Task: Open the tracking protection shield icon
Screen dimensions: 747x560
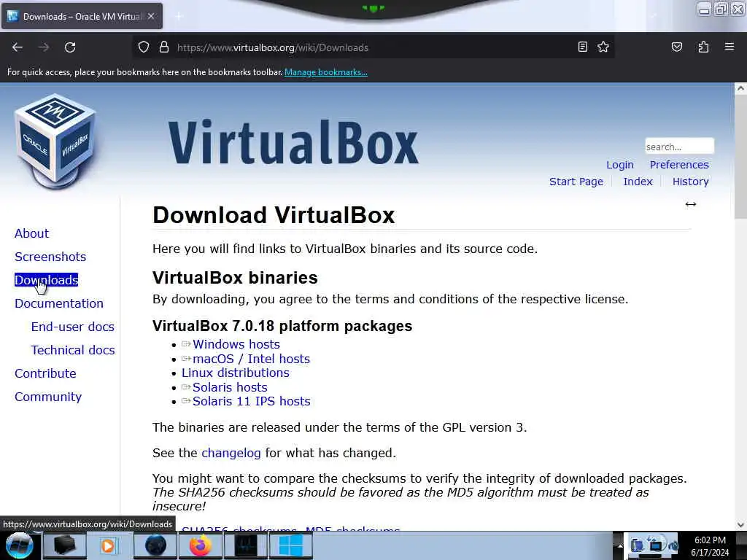Action: (x=144, y=47)
